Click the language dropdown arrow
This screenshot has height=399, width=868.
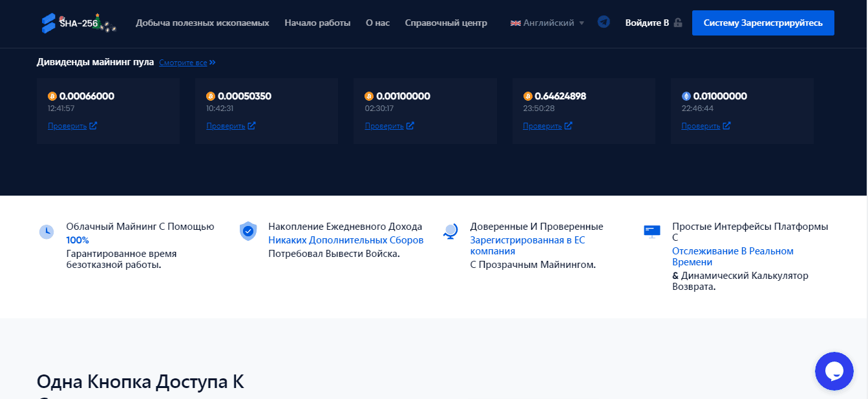[582, 23]
